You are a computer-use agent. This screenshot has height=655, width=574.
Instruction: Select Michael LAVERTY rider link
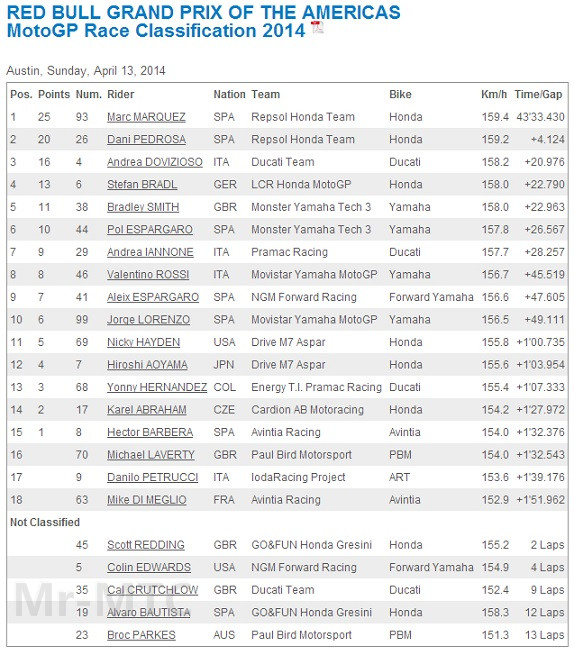pos(151,455)
